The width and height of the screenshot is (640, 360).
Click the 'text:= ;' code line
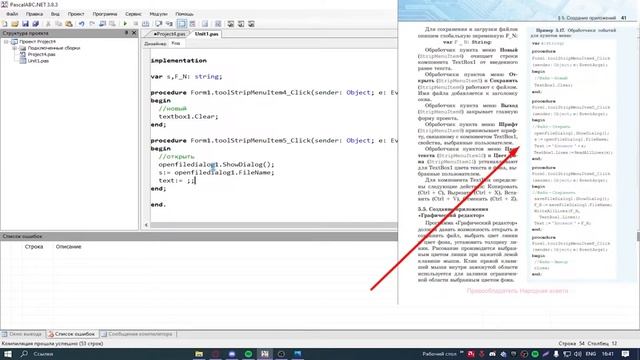(x=177, y=180)
